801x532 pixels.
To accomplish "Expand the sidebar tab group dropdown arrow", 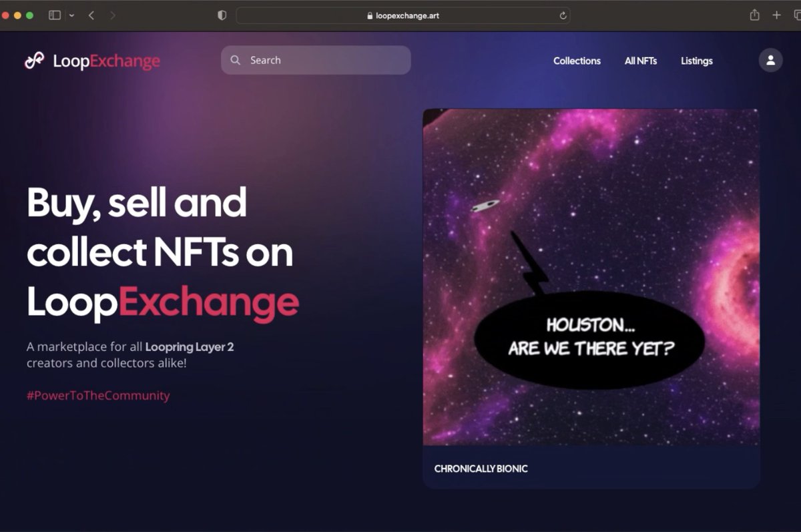I will 71,15.
